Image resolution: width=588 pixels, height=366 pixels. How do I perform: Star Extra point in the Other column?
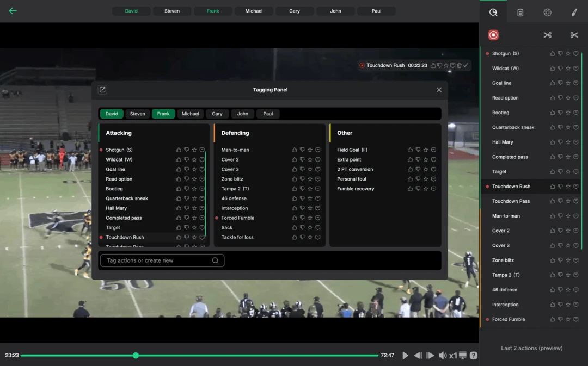coord(426,159)
